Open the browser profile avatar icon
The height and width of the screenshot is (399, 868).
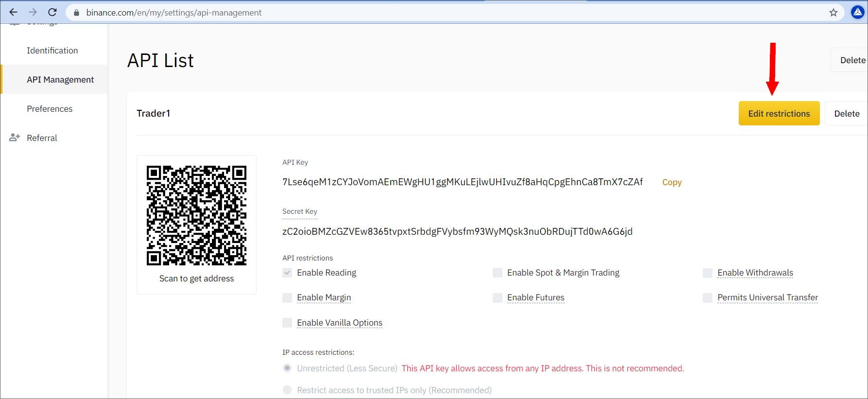(857, 13)
